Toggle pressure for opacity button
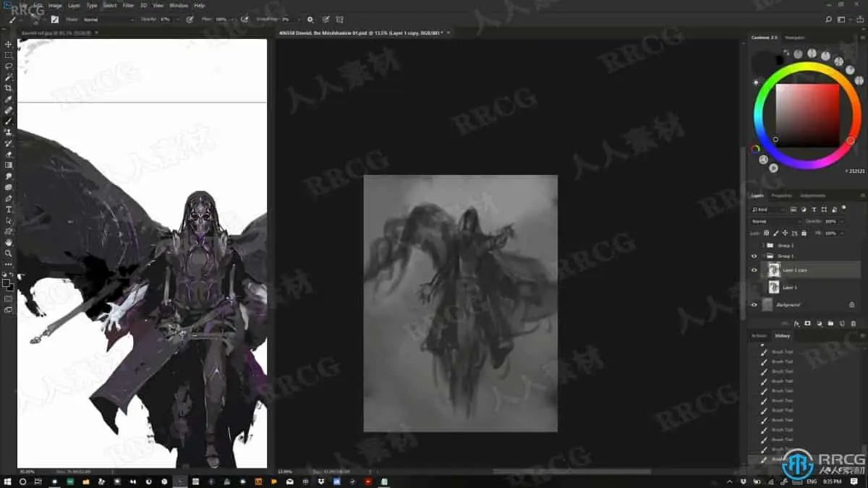Viewport: 868px width, 488px height. (x=189, y=20)
